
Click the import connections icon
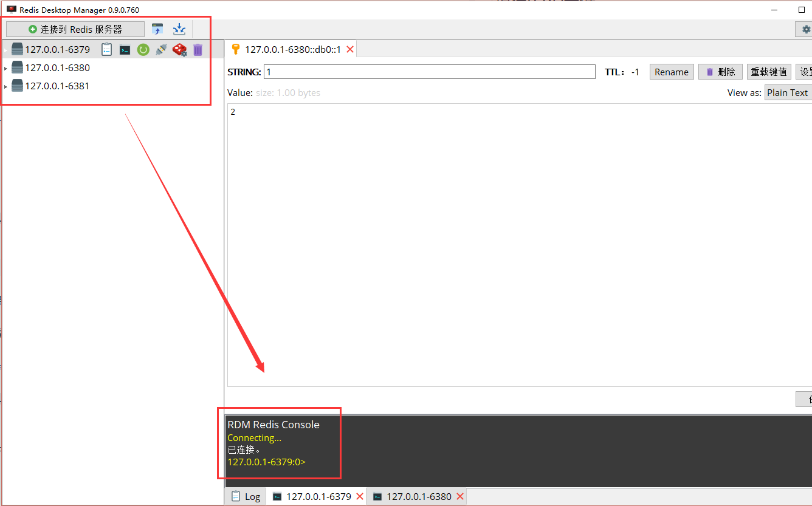coord(157,29)
